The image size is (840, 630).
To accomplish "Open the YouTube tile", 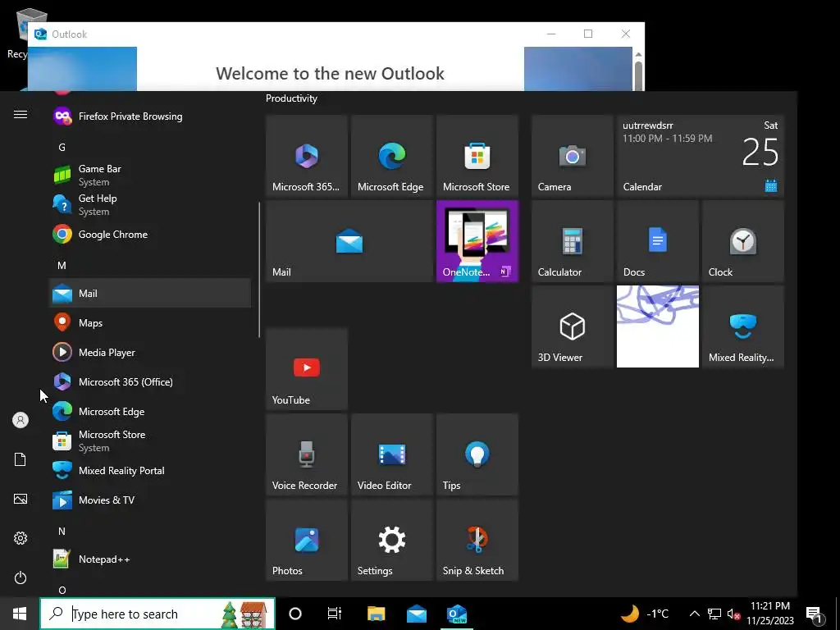I will pyautogui.click(x=307, y=369).
